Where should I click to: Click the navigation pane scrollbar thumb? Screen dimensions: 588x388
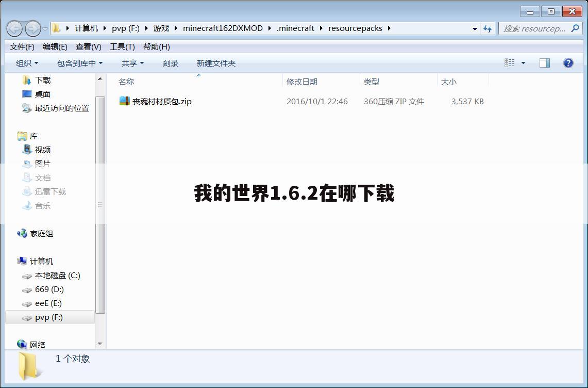click(x=100, y=205)
